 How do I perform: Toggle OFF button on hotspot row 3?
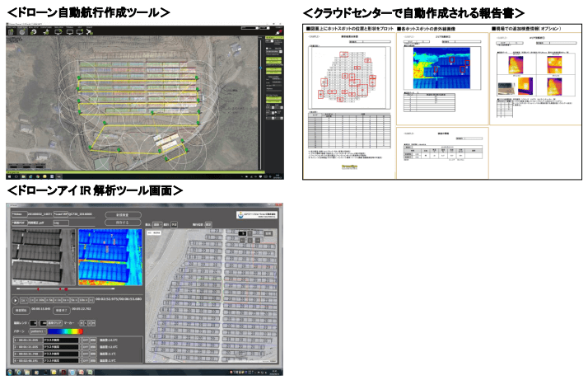coord(84,353)
